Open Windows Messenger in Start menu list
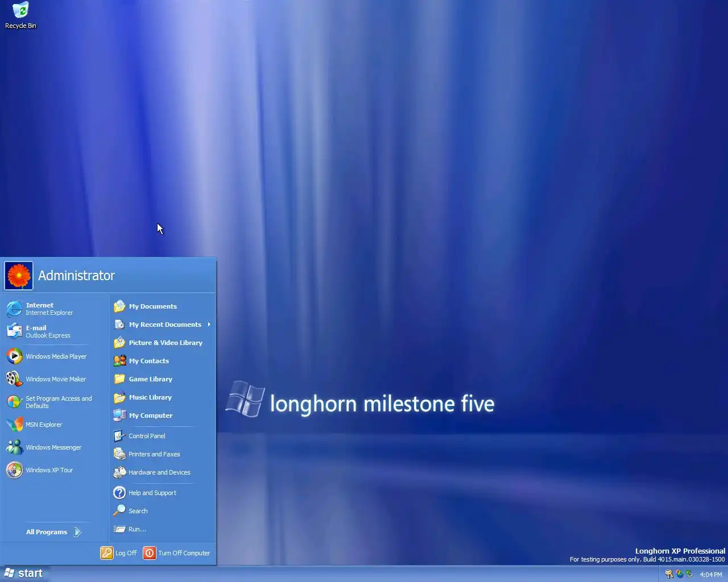This screenshot has width=728, height=582. tap(55, 447)
